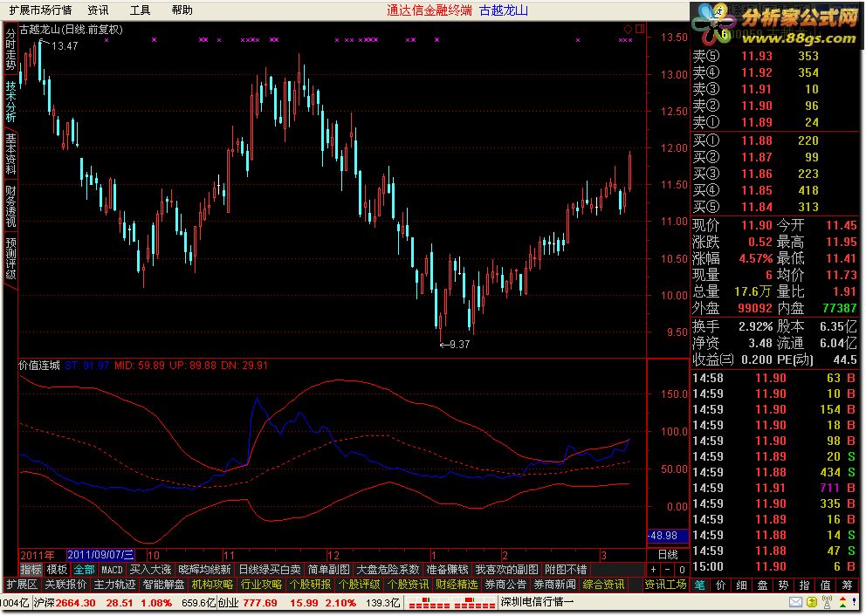Open the 扩展市场行情 menu

[40, 10]
